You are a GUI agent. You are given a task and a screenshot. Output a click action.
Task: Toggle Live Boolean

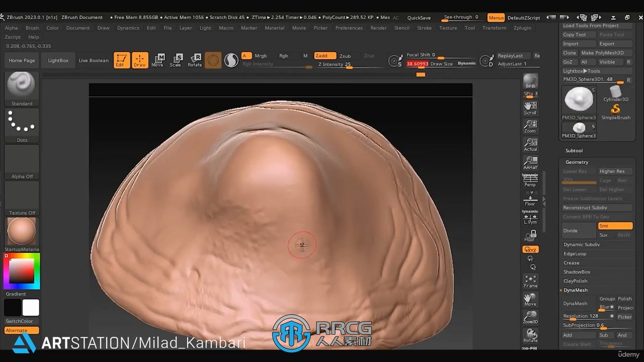[x=94, y=60]
